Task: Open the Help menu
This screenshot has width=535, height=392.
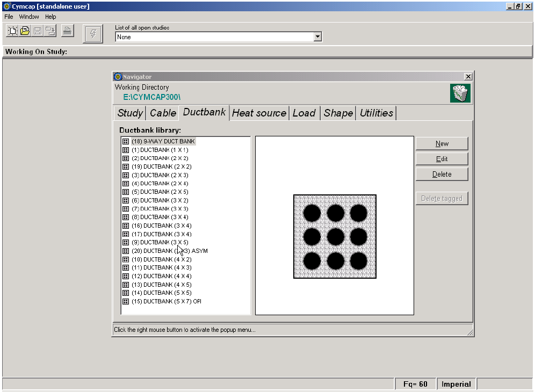Action: point(50,17)
